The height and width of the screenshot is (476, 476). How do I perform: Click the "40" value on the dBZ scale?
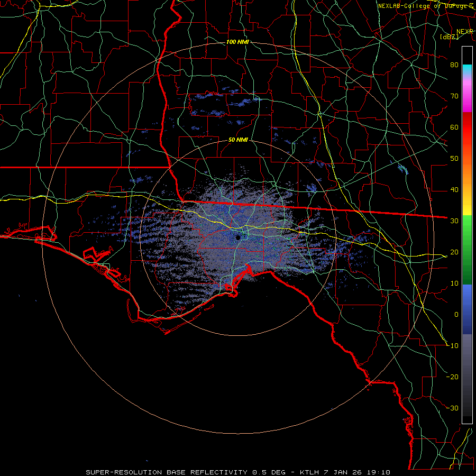(454, 190)
